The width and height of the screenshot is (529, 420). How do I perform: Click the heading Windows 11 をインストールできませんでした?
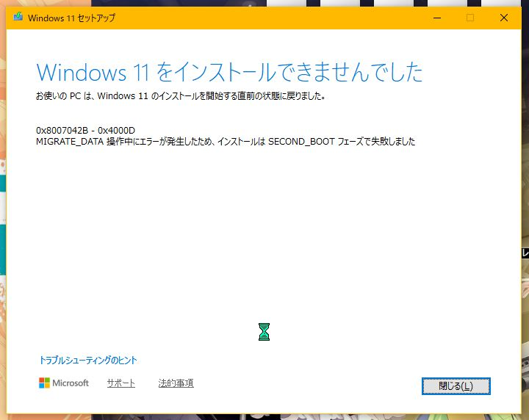point(229,72)
